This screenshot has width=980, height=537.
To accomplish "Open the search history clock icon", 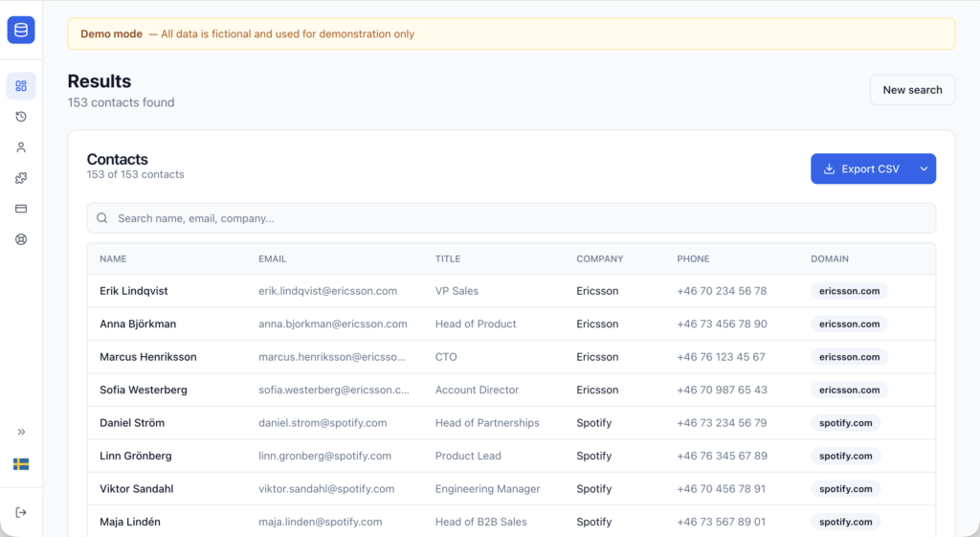I will coord(21,117).
